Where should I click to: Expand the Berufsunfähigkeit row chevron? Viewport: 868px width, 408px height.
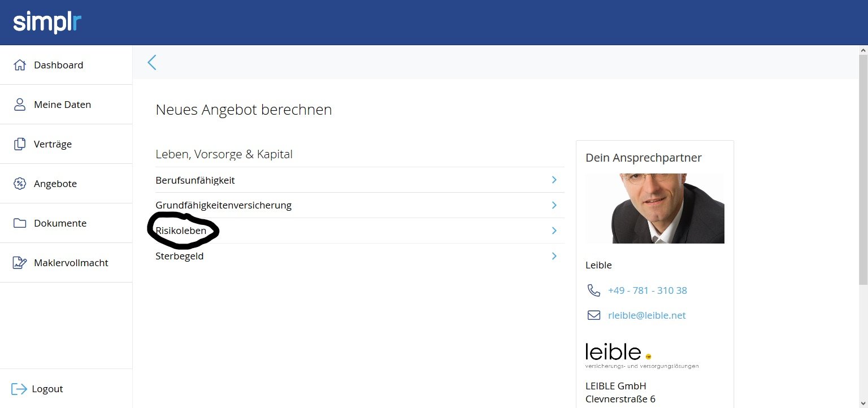click(x=554, y=180)
